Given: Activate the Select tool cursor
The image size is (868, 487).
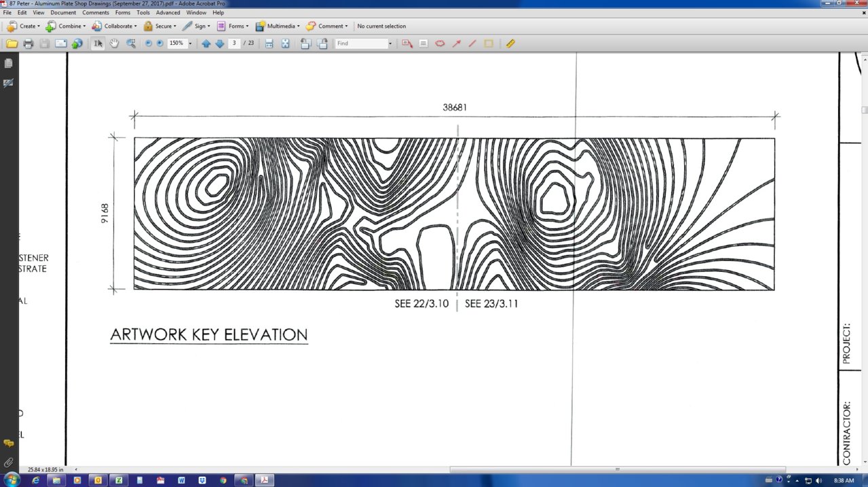Looking at the screenshot, I should 98,43.
